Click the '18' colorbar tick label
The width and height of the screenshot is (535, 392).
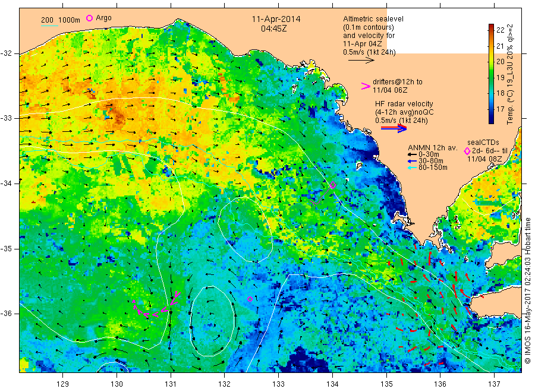500,93
